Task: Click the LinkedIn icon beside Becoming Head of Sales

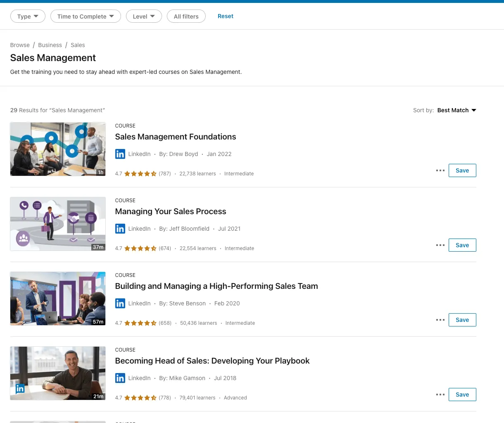Action: click(x=120, y=378)
